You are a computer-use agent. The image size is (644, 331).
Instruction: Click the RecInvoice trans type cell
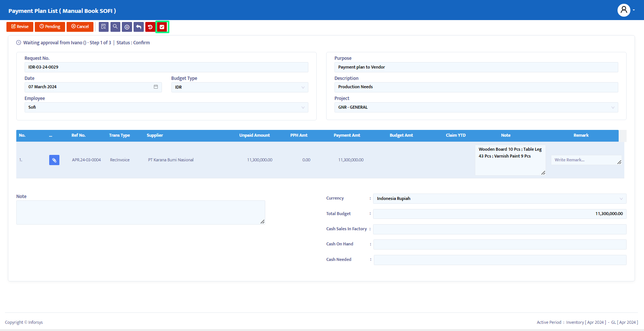[x=120, y=160]
